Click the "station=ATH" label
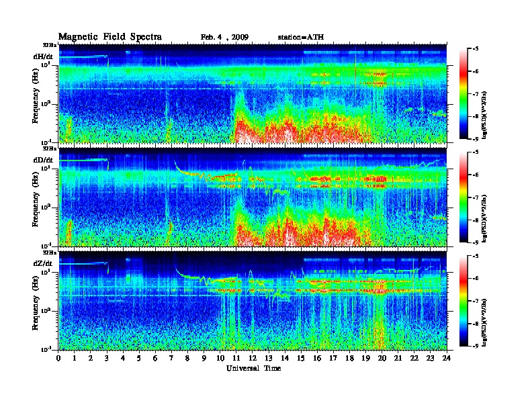Image resolution: width=532 pixels, height=411 pixels. click(x=301, y=37)
